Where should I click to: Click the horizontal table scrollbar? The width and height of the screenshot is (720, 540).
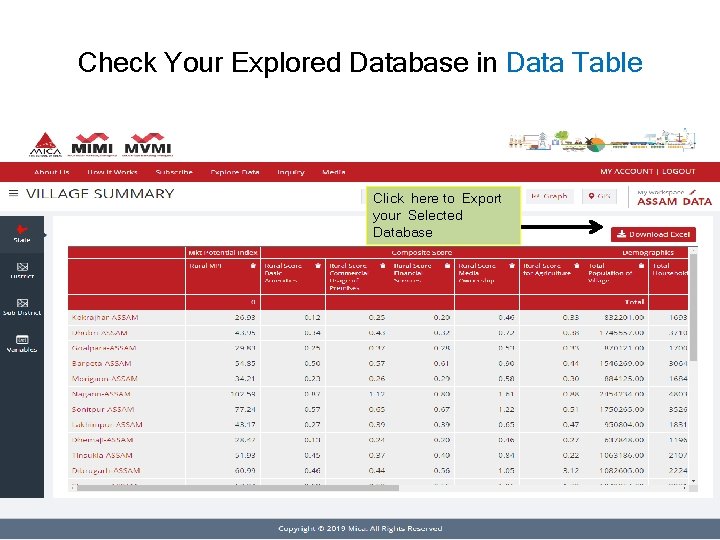pyautogui.click(x=238, y=488)
